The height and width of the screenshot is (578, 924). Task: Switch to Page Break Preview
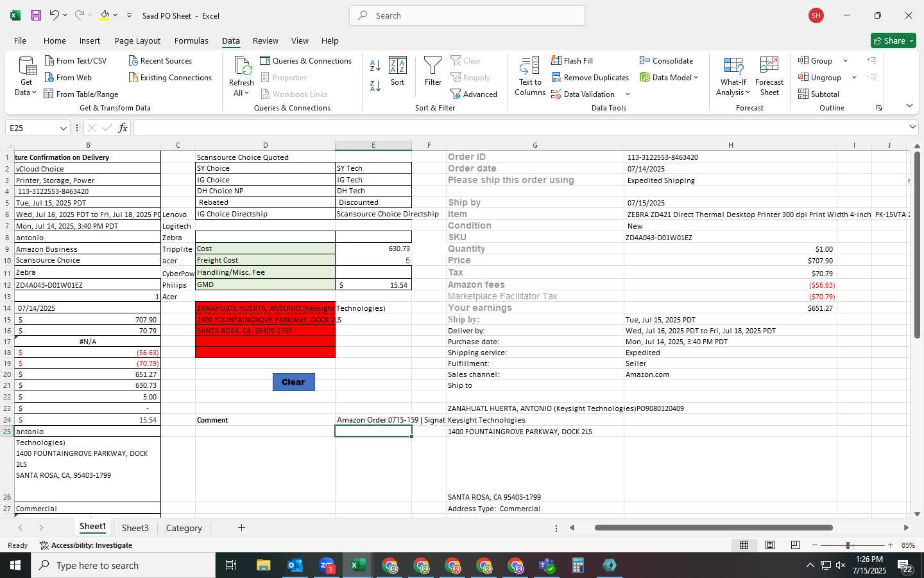pos(796,545)
